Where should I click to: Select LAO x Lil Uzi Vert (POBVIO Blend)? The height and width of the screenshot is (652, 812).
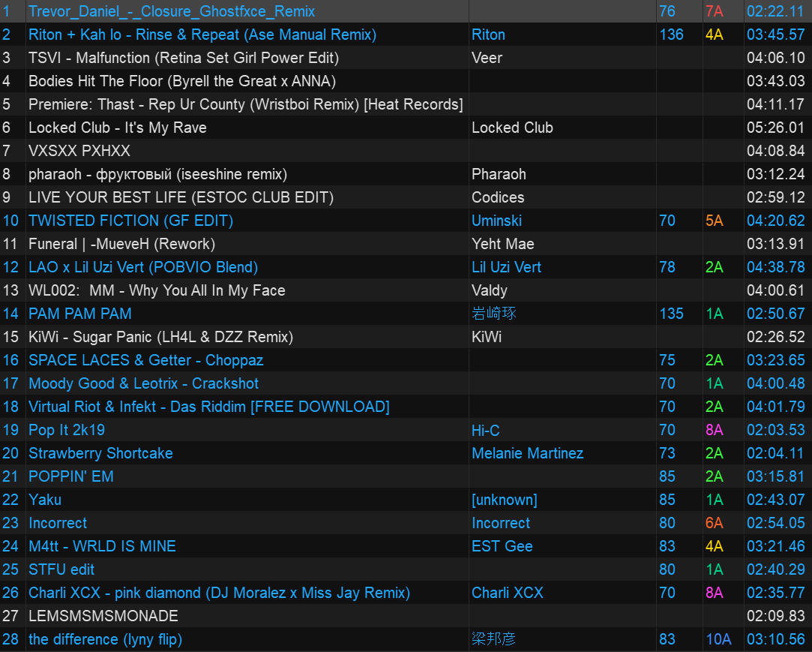pos(143,267)
